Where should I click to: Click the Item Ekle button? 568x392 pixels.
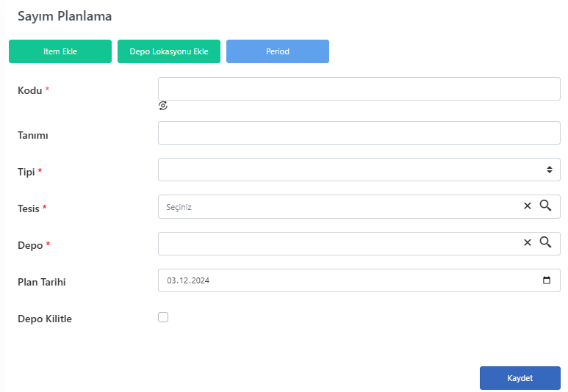click(60, 51)
